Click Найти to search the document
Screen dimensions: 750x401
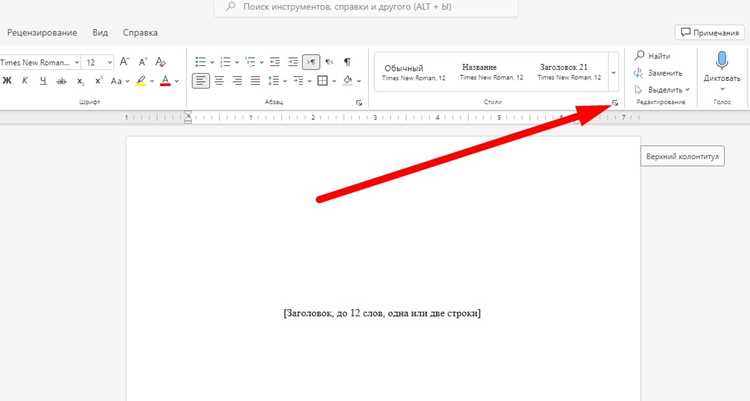pos(652,56)
